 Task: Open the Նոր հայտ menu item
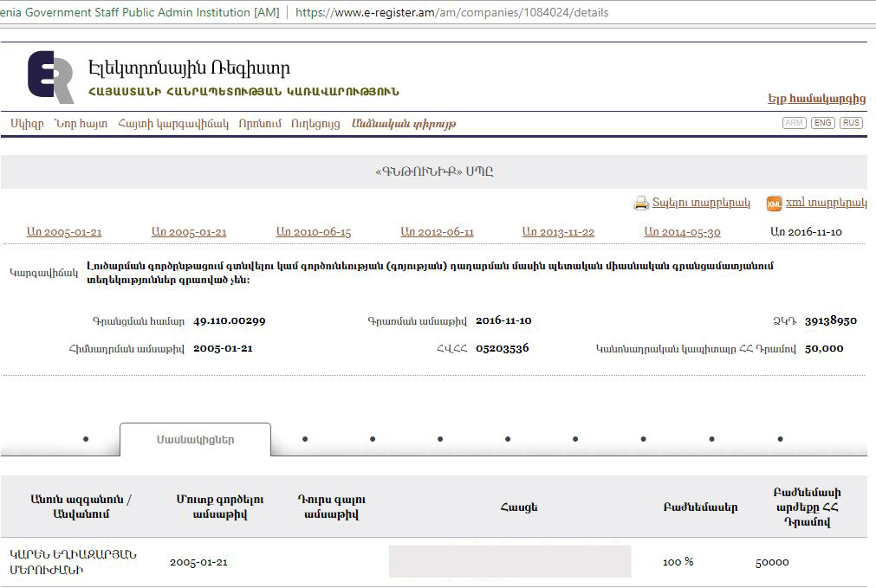[x=81, y=124]
